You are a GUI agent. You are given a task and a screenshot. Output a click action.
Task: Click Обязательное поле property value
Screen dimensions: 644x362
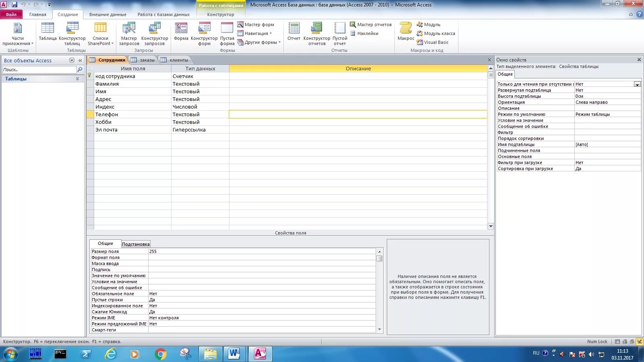[262, 294]
